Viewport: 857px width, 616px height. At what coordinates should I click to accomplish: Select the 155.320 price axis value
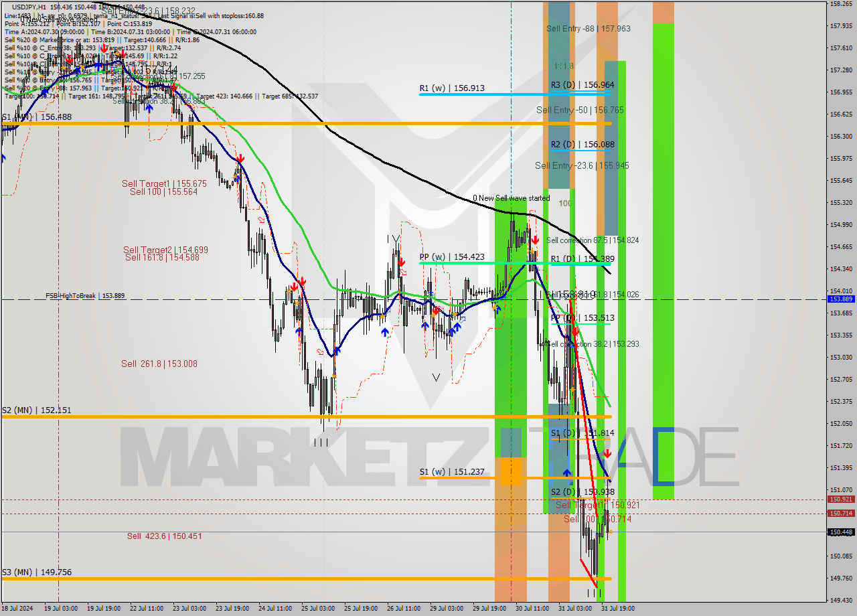841,202
